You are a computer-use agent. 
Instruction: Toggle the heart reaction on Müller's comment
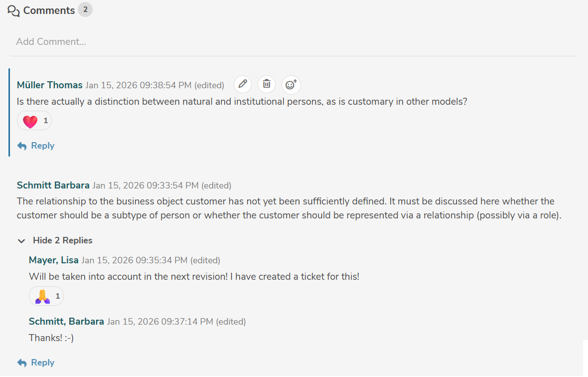click(34, 121)
